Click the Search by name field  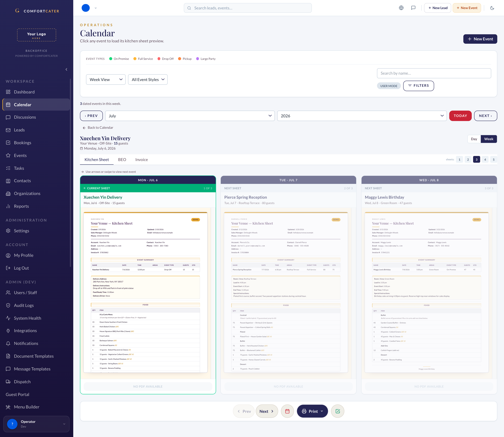tap(434, 73)
